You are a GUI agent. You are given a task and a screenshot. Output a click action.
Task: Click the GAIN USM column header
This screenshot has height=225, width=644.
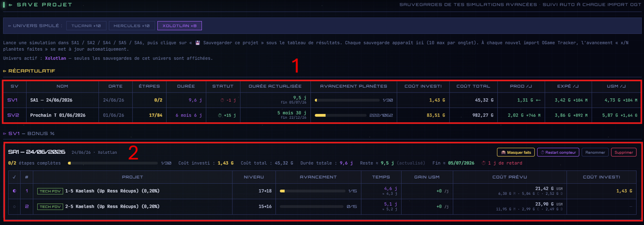point(427,177)
